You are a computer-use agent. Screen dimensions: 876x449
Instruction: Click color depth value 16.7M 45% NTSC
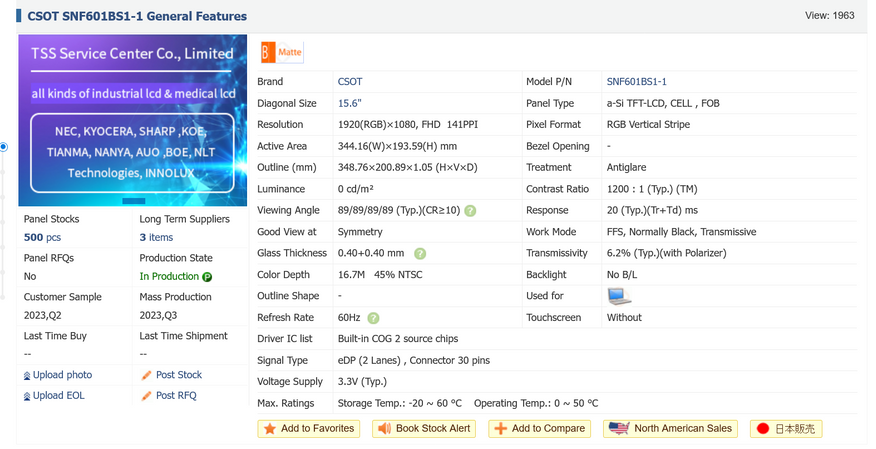pos(380,275)
